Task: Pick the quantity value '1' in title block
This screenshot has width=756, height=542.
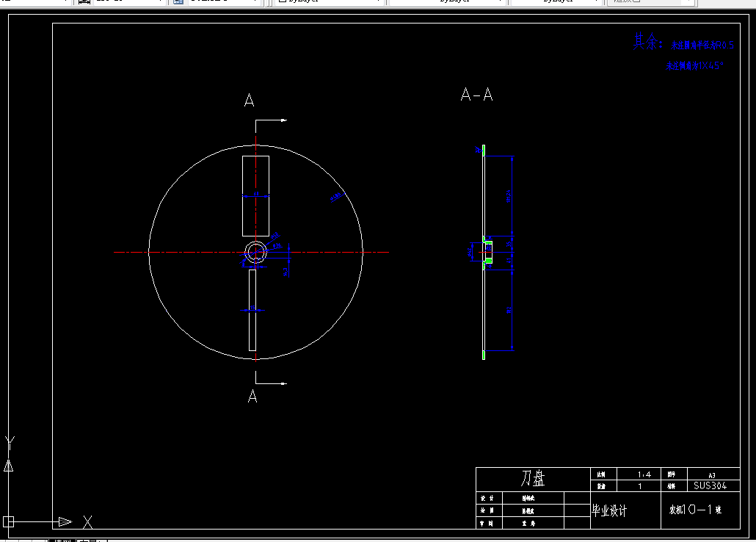Action: (640, 486)
